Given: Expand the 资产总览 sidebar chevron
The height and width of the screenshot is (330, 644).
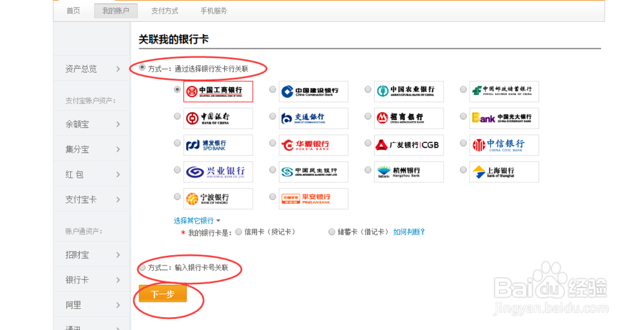Looking at the screenshot, I should point(118,68).
